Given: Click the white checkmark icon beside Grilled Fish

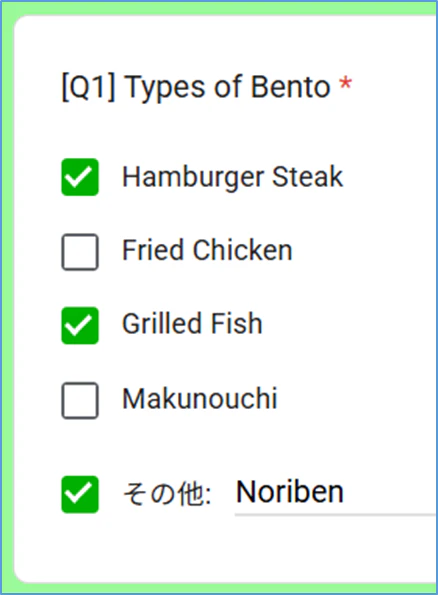Looking at the screenshot, I should click(x=78, y=326).
